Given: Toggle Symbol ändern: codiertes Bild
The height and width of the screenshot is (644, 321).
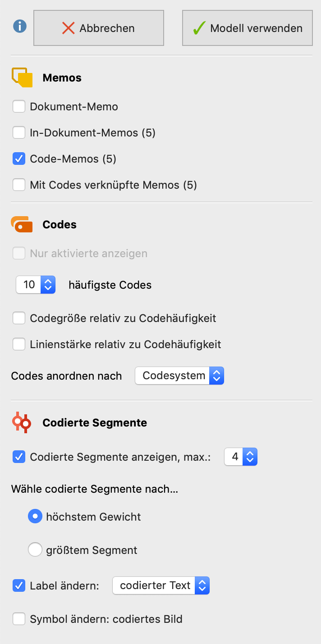Looking at the screenshot, I should (x=19, y=619).
